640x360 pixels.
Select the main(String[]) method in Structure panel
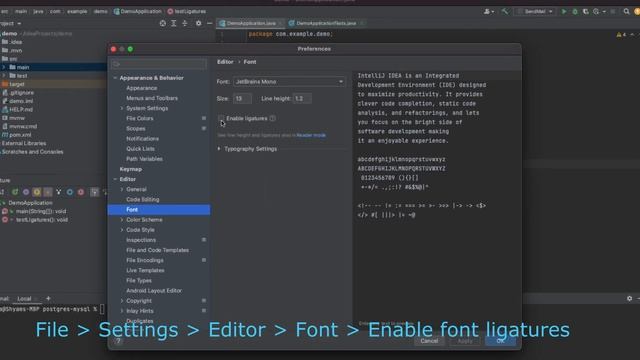tap(41, 211)
